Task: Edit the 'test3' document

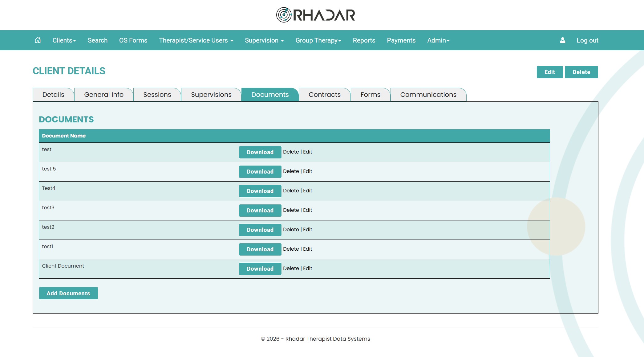Action: 308,210
